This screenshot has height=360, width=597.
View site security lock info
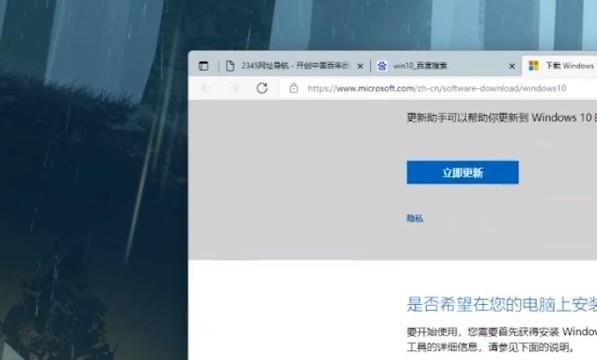point(294,88)
